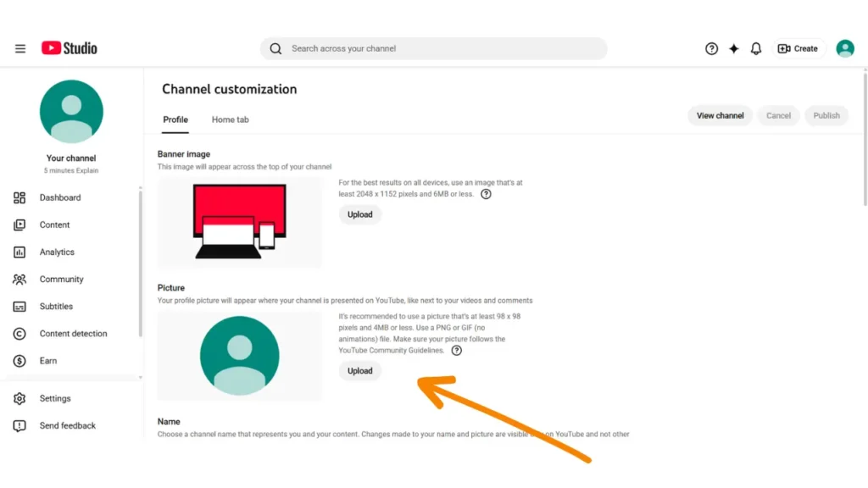Screen dimensions: 868x488
Task: Click the search across your channel field
Action: tap(432, 48)
